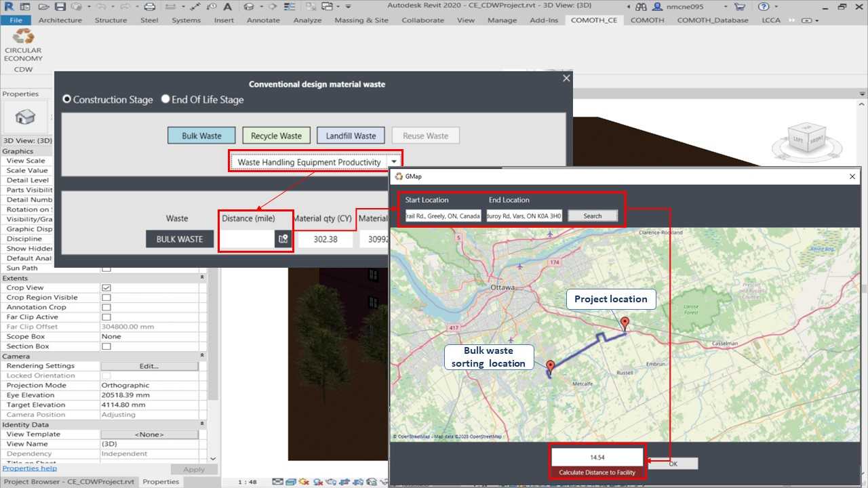This screenshot has width=868, height=488.
Task: Select the Text tool in quick access toolbar
Action: point(227,6)
